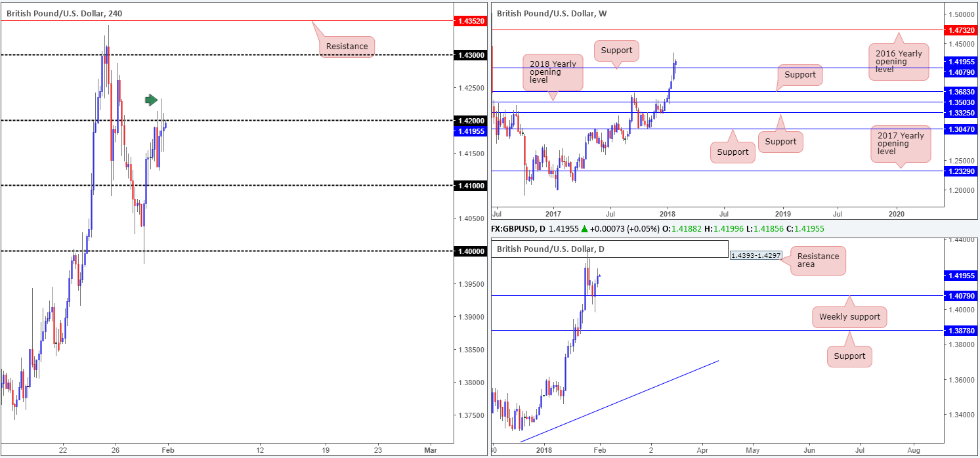
Task: Click the blue 1.41955 price label on 240 chart
Action: point(472,131)
